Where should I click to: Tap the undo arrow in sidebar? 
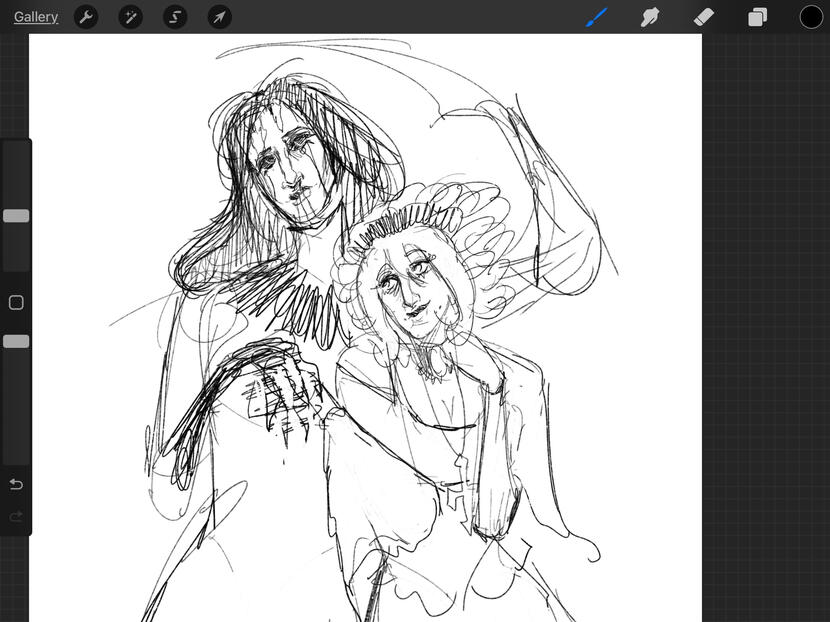16,484
